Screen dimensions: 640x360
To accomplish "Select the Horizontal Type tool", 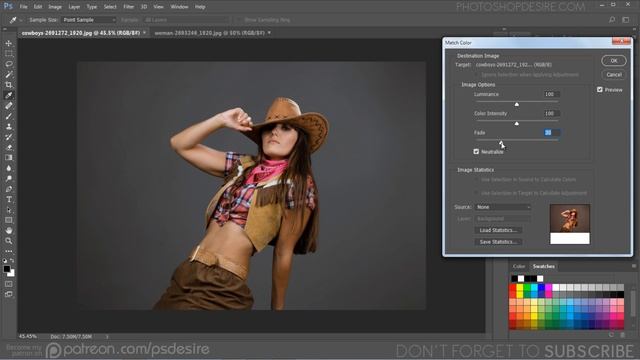I will (x=9, y=200).
